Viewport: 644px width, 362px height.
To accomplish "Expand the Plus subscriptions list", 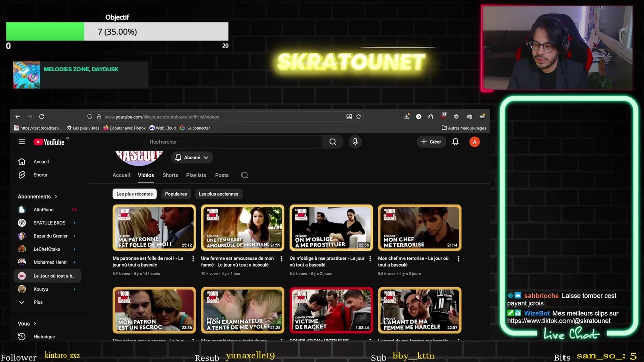I will coord(48,302).
